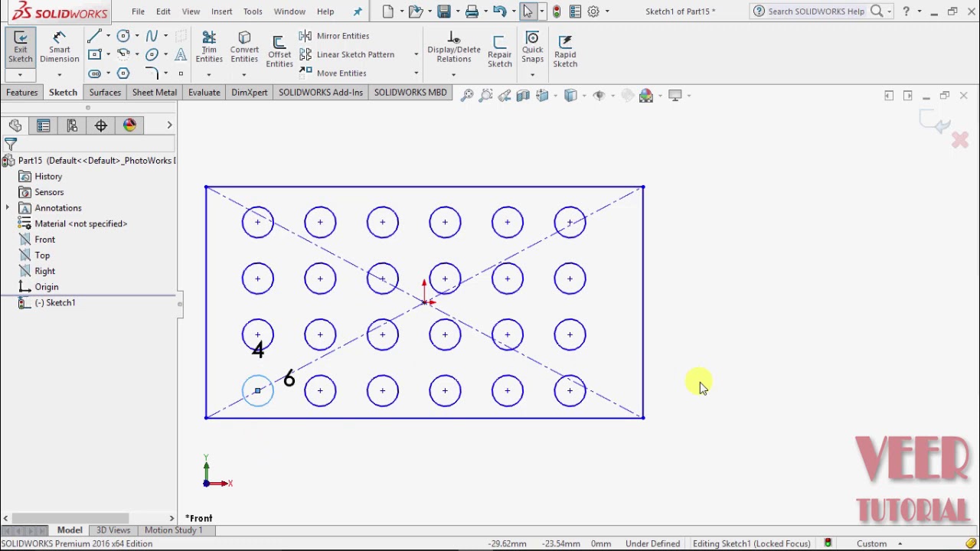Select the Sketch Fillet tool

[152, 73]
